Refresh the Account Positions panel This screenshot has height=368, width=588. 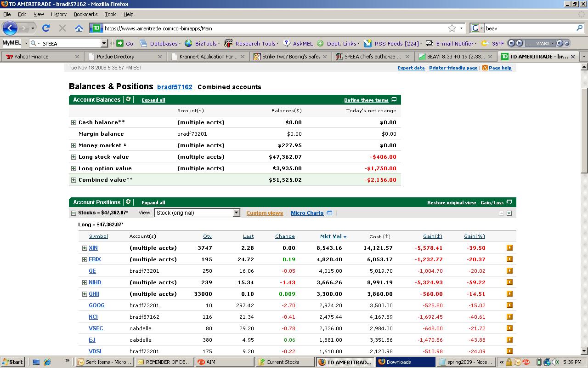click(128, 202)
